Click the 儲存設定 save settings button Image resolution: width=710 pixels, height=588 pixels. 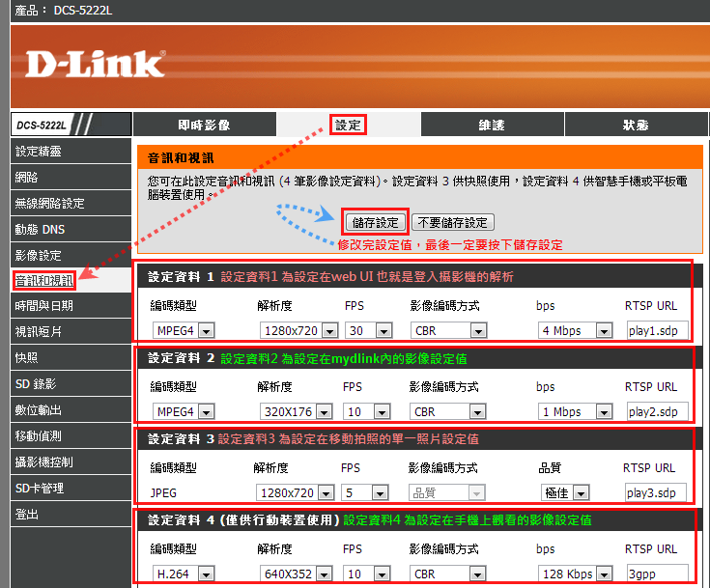376,223
